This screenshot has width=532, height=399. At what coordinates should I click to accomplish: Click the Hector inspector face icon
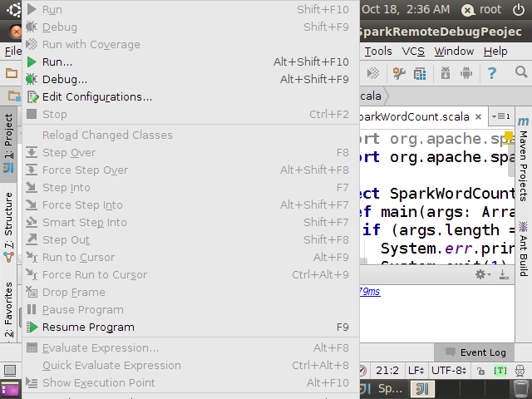coord(520,371)
